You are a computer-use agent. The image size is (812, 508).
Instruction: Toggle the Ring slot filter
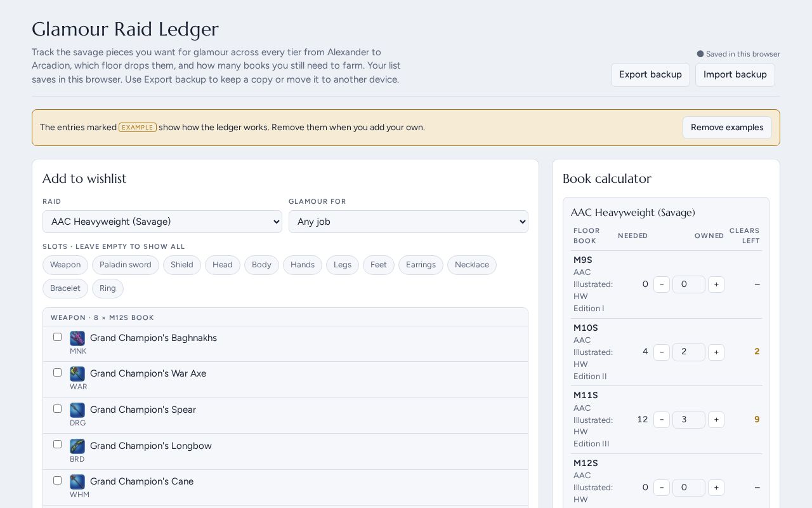[x=108, y=288]
